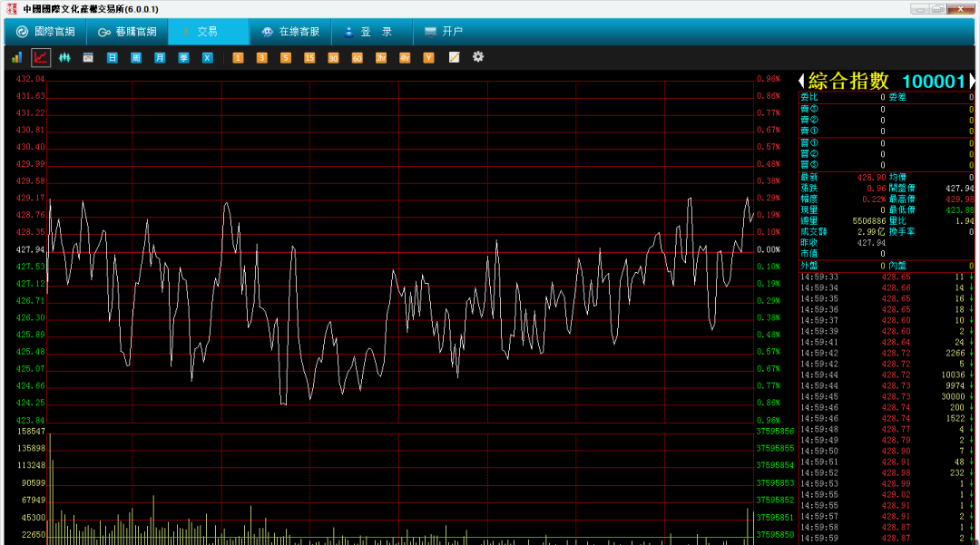Screen dimensions: 980x545
Task: Click price 429.02 in trade list
Action: pyautogui.click(x=896, y=494)
